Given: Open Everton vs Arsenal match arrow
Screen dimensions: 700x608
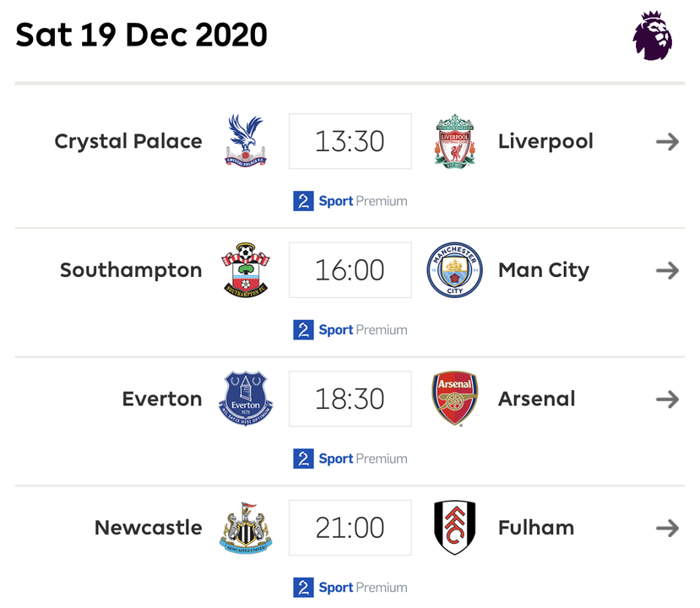Looking at the screenshot, I should (667, 399).
